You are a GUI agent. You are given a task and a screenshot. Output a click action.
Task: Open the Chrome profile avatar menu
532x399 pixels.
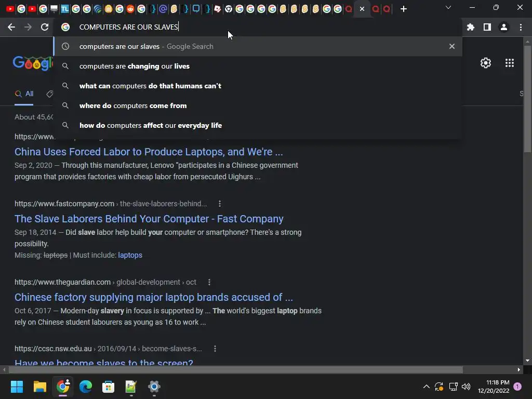(504, 27)
